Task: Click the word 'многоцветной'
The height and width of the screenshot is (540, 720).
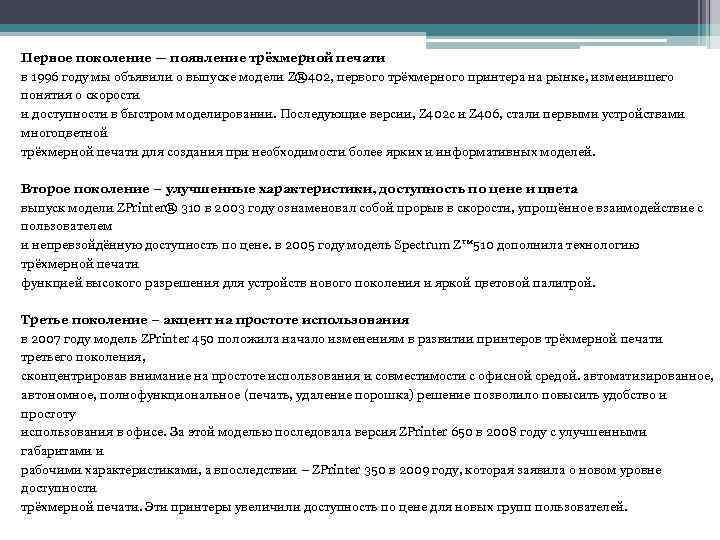Action: coord(64,133)
